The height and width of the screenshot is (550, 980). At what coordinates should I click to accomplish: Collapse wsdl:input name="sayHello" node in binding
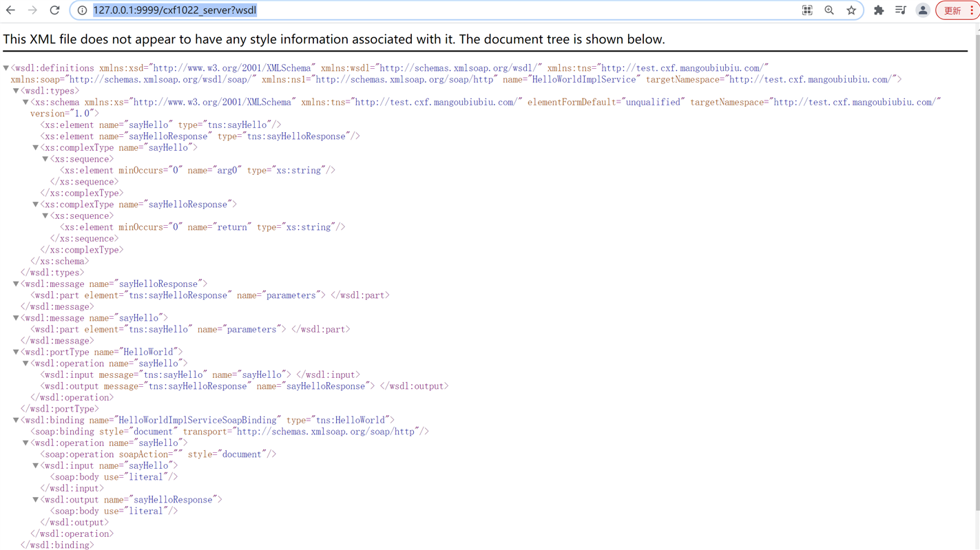pos(36,465)
